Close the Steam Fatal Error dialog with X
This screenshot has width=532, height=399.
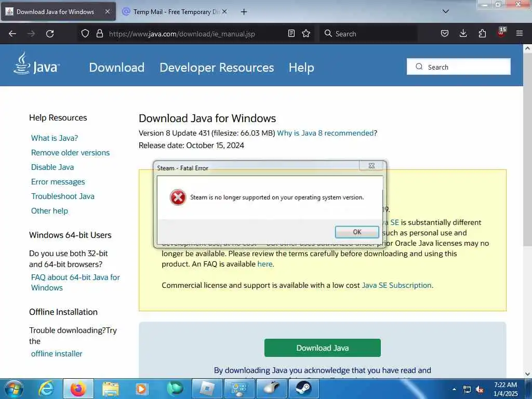pos(371,166)
